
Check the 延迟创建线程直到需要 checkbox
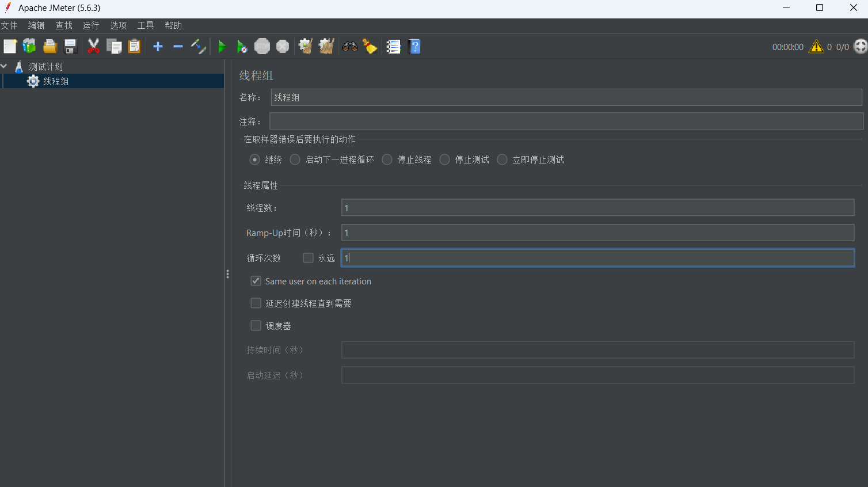256,303
